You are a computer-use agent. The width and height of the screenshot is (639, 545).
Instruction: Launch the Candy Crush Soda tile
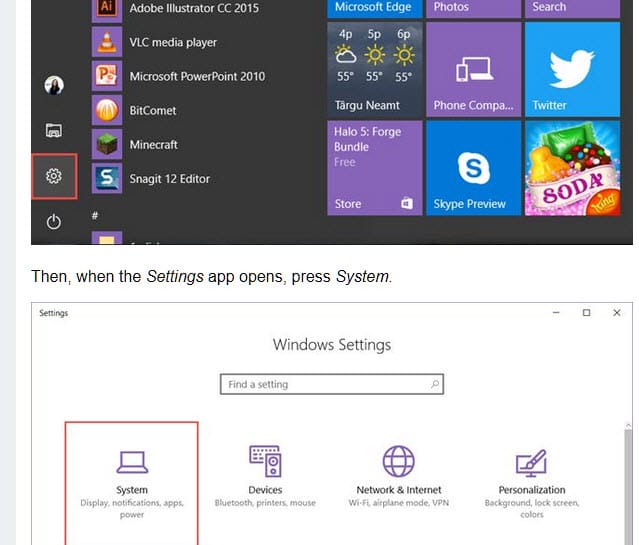click(x=572, y=168)
